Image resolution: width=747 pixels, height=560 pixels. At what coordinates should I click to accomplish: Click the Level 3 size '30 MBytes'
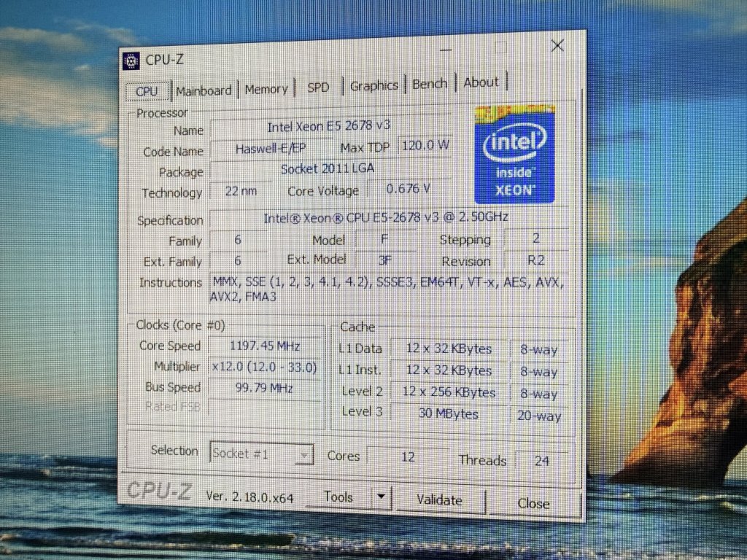(449, 414)
